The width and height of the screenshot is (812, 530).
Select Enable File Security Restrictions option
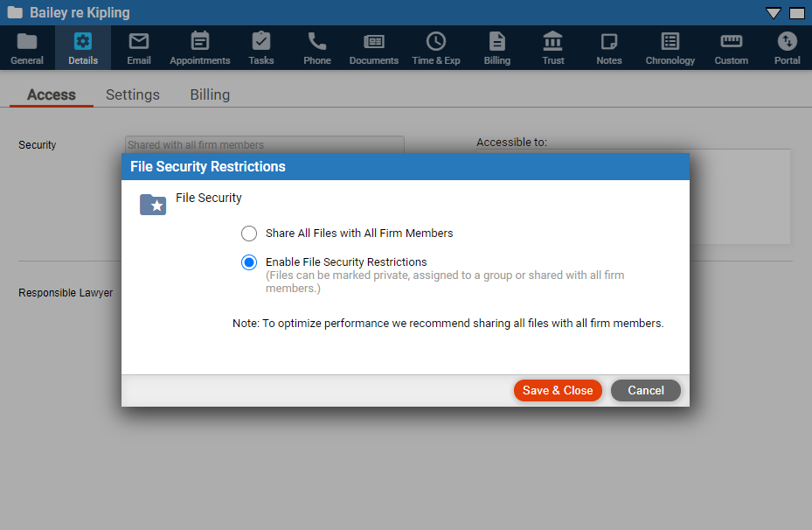pos(249,262)
